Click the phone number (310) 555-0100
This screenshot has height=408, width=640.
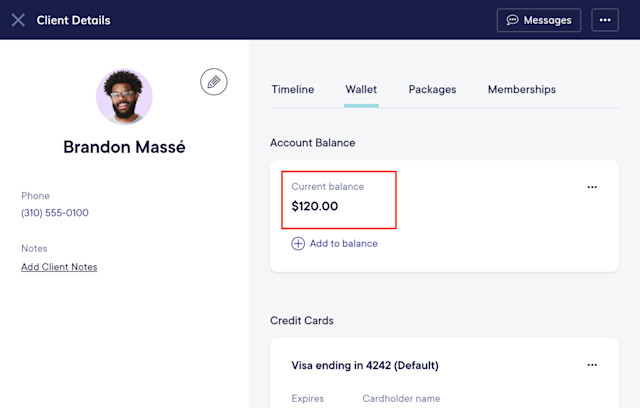coord(55,213)
